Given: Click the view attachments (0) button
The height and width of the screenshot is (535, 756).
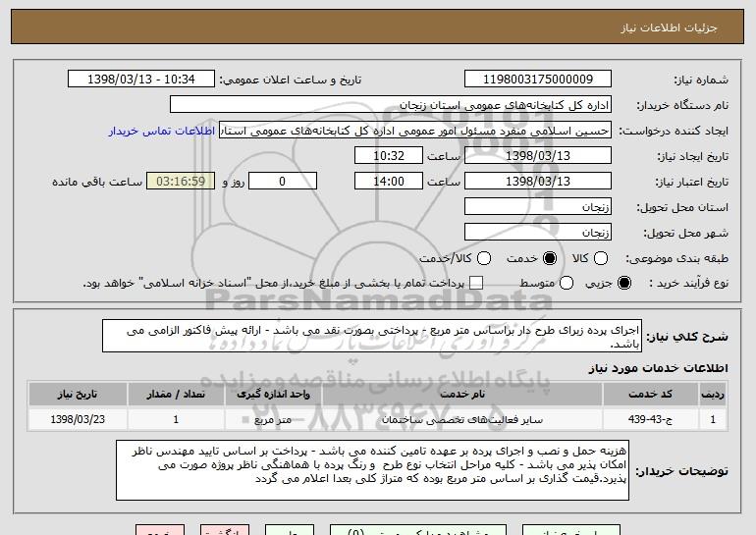Looking at the screenshot, I should (418, 530).
